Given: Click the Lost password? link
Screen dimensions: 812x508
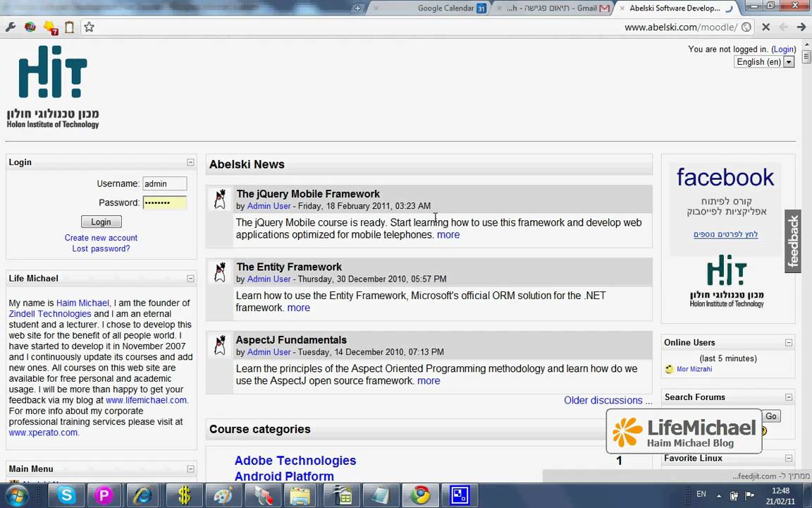Looking at the screenshot, I should point(101,249).
